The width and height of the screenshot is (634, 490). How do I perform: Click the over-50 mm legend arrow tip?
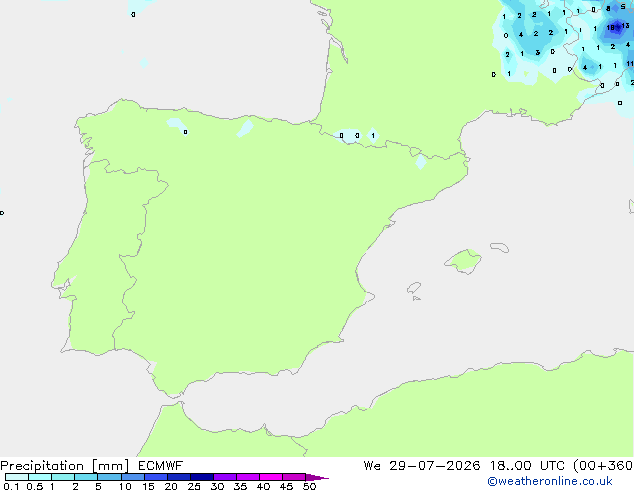(x=317, y=477)
